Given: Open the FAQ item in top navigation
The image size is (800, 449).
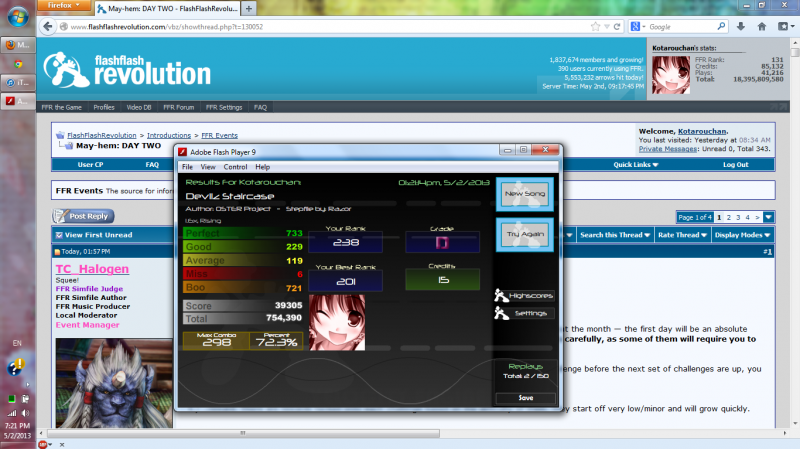Looking at the screenshot, I should point(260,107).
